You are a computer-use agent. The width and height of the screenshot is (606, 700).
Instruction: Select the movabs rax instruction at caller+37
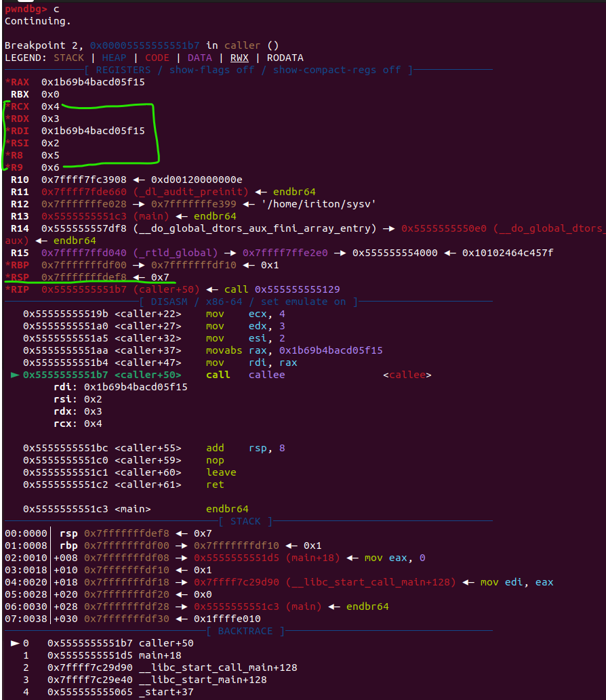pyautogui.click(x=294, y=350)
